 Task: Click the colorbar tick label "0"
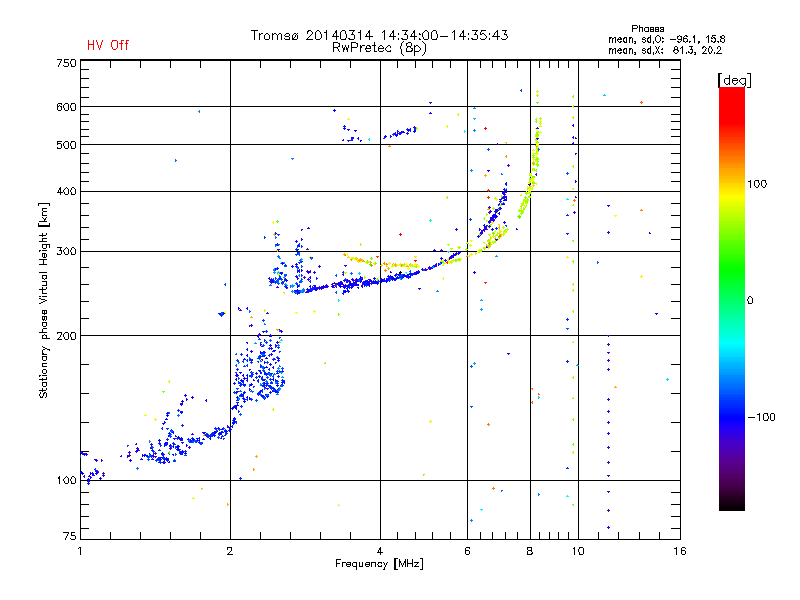point(750,301)
